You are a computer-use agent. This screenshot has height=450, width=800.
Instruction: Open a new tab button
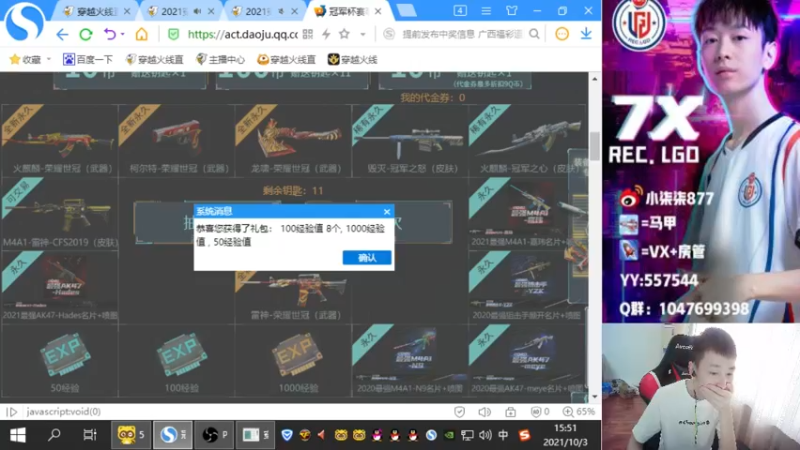click(406, 11)
